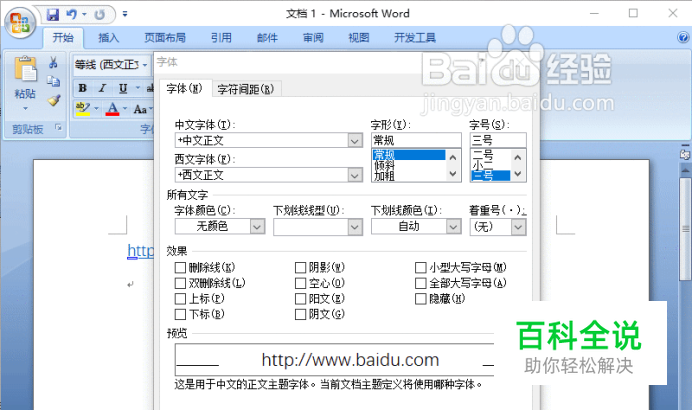The image size is (692, 410).
Task: Apply red font color button
Action: pyautogui.click(x=113, y=109)
